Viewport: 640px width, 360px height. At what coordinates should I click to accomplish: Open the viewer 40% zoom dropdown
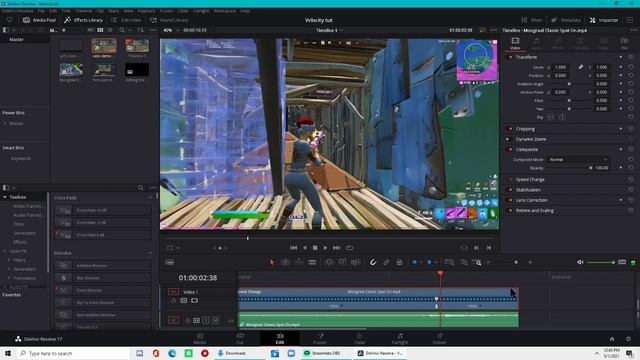(171, 30)
